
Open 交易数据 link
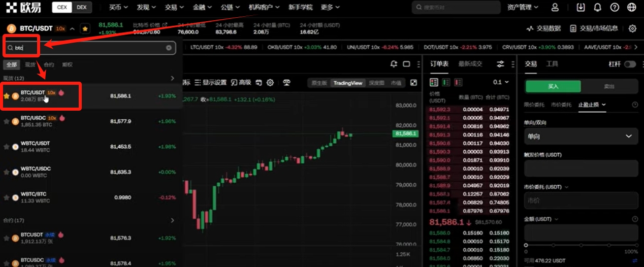[x=543, y=28]
